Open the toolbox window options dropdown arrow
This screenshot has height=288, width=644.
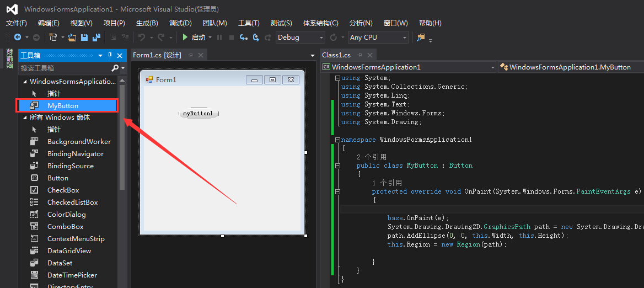click(x=100, y=56)
